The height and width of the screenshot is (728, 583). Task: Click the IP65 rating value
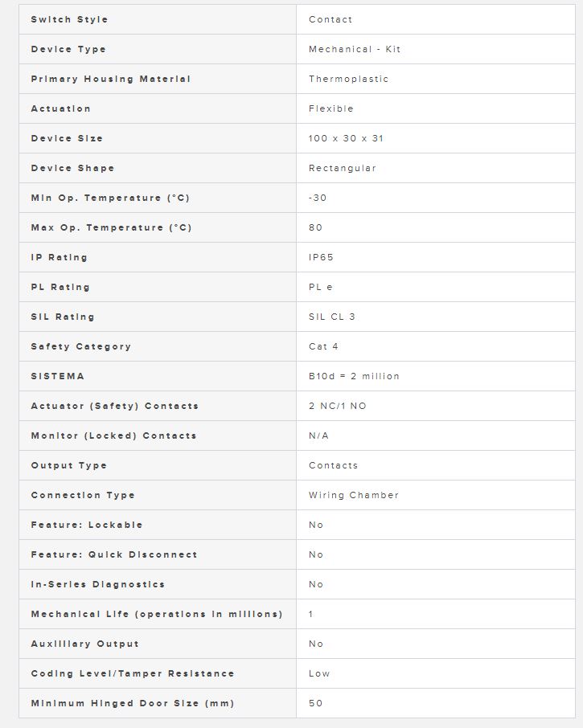(x=321, y=257)
